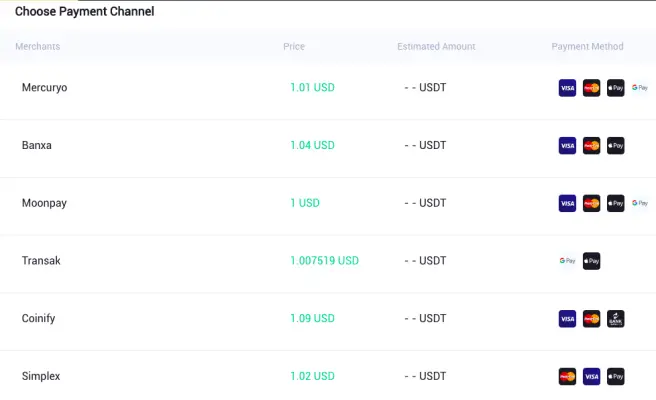The height and width of the screenshot is (400, 656).
Task: Select the Coinify payment channel
Action: click(x=328, y=319)
